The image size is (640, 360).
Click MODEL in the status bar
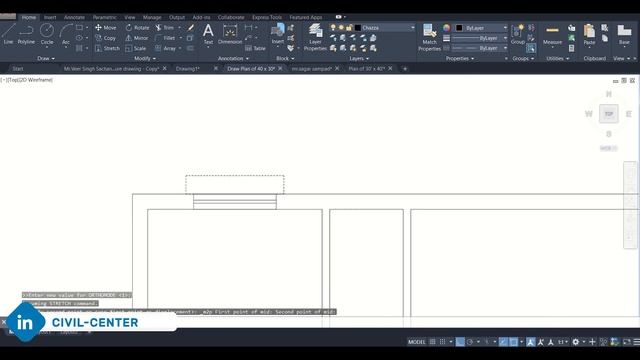[416, 342]
